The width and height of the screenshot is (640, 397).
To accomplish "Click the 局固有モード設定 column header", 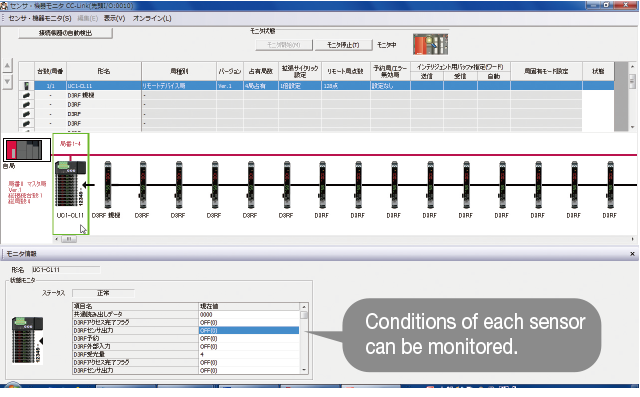I will (547, 71).
